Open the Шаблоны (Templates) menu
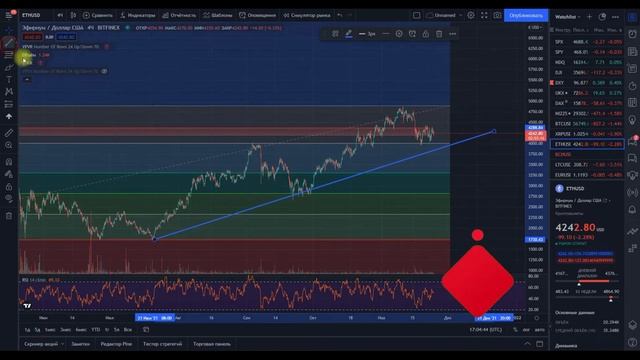 click(x=218, y=15)
